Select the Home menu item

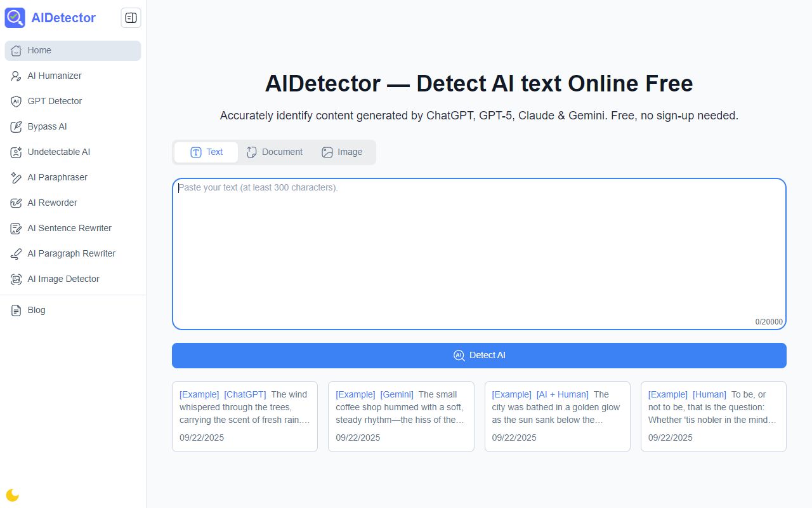tap(39, 50)
